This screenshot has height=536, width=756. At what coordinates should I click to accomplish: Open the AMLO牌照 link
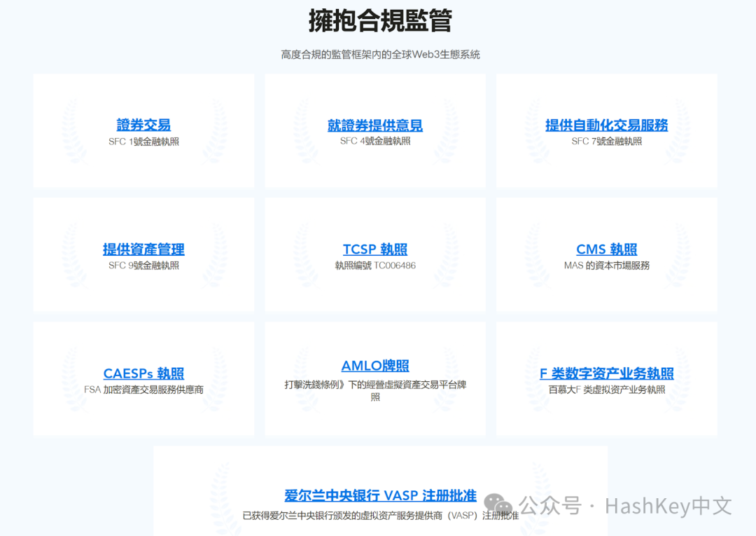point(375,366)
